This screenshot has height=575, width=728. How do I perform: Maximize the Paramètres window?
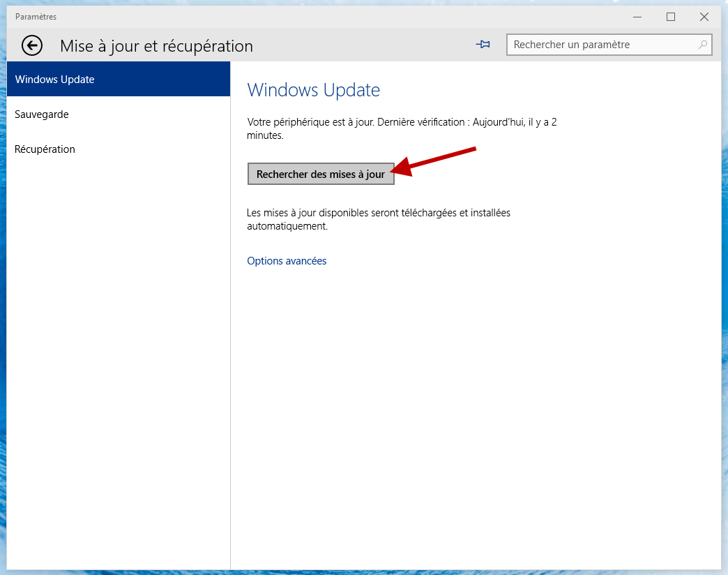671,17
